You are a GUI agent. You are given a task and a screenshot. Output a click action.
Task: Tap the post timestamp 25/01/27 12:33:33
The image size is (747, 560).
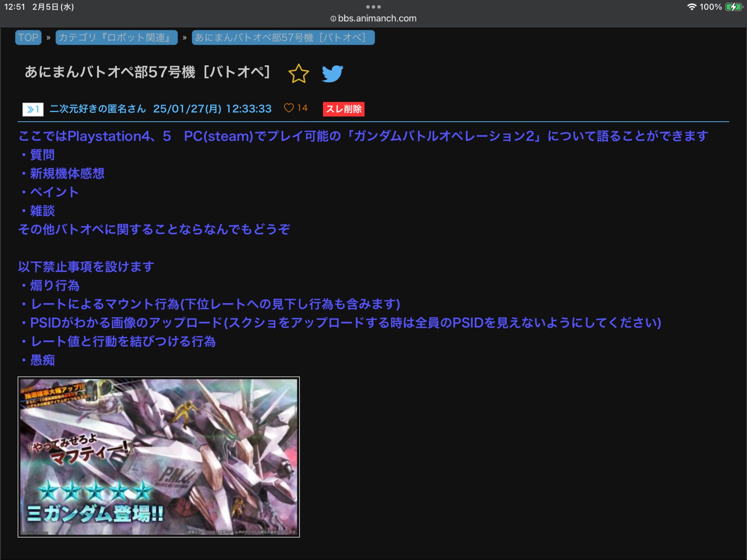point(212,109)
